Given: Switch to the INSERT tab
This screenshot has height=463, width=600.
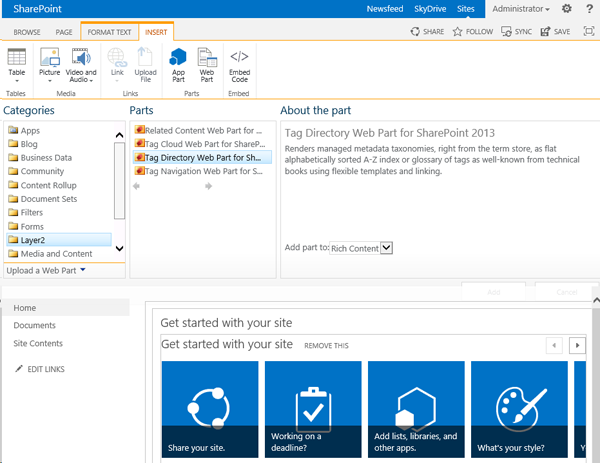Looking at the screenshot, I should point(156,32).
